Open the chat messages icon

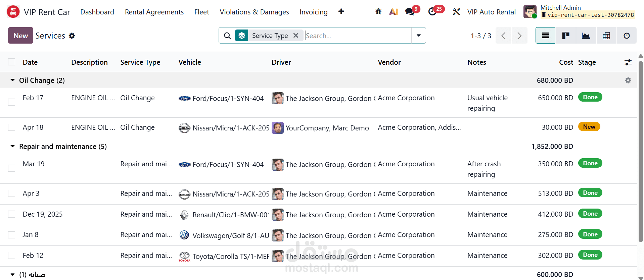pyautogui.click(x=410, y=12)
